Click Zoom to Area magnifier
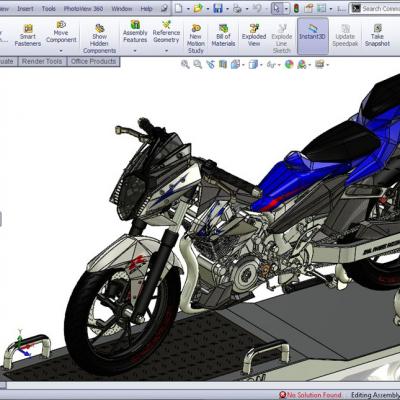This screenshot has height=400, width=400. [x=198, y=64]
